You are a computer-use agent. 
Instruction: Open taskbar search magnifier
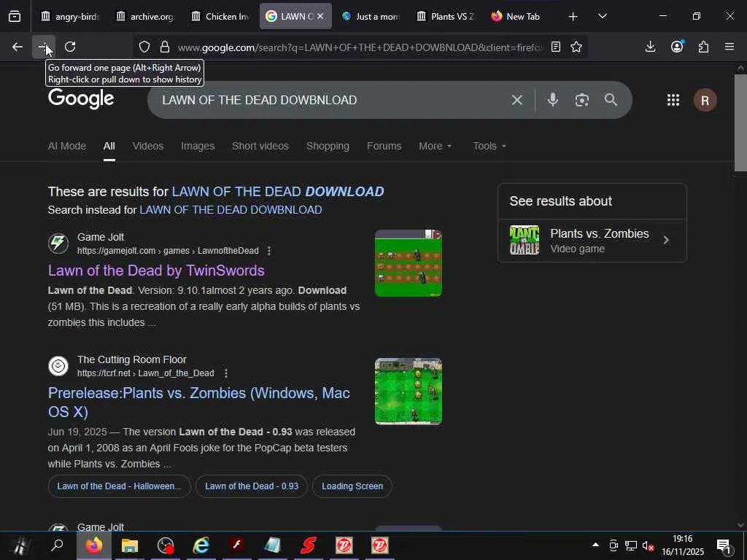pyautogui.click(x=57, y=545)
